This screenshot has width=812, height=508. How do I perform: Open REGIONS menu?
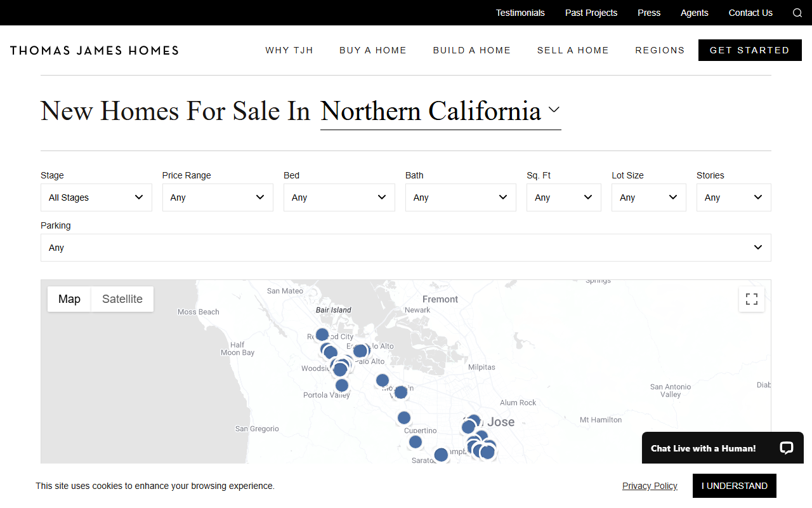tap(660, 50)
